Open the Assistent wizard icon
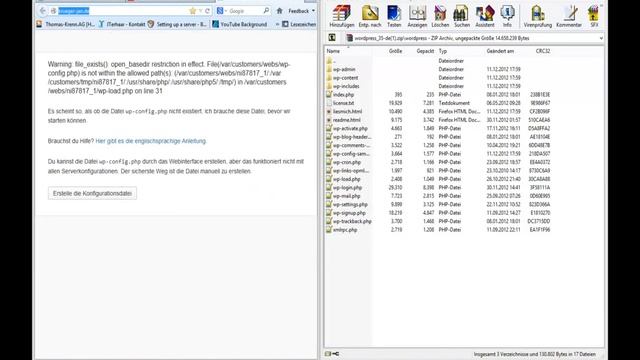The width and height of the screenshot is (640, 360). tap(485, 16)
